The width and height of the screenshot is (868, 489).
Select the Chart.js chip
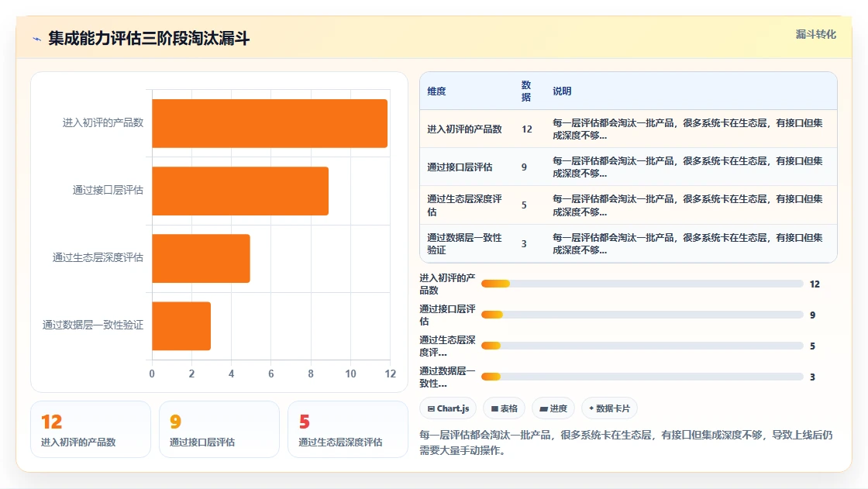(449, 408)
